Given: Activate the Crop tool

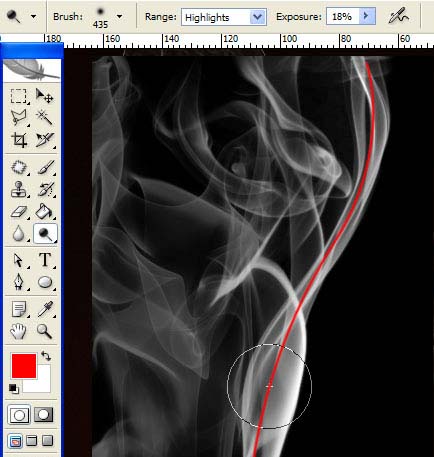Looking at the screenshot, I should click(x=19, y=140).
